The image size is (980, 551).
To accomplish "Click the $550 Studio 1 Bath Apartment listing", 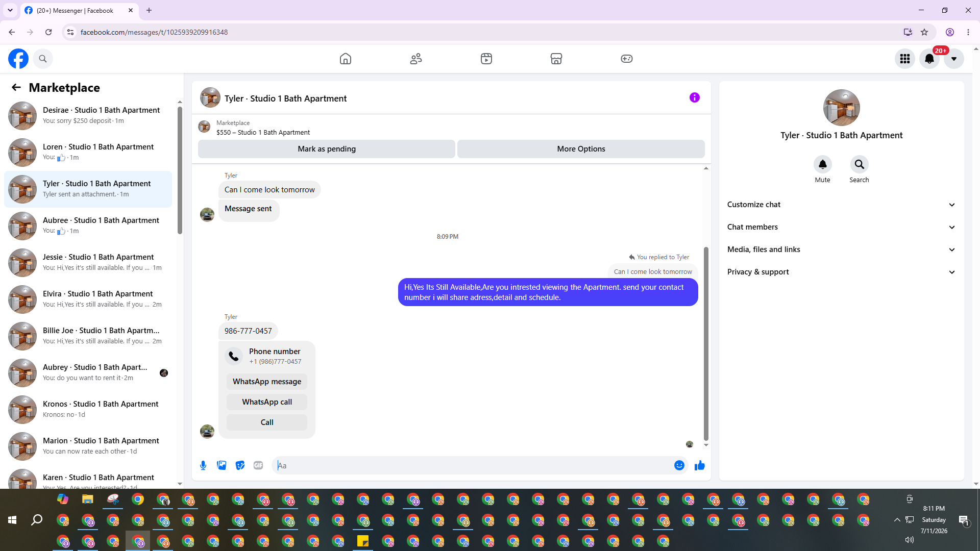I will 263,133.
